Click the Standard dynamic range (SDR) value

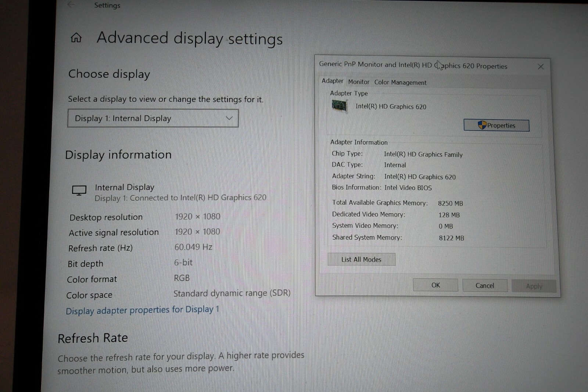pos(232,293)
